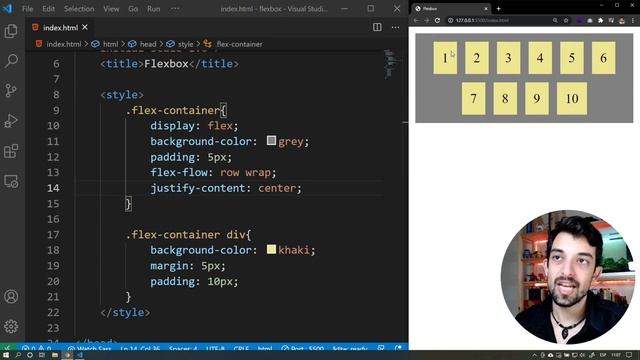This screenshot has width=640, height=360.
Task: Click the browser Back arrow
Action: click(416, 20)
